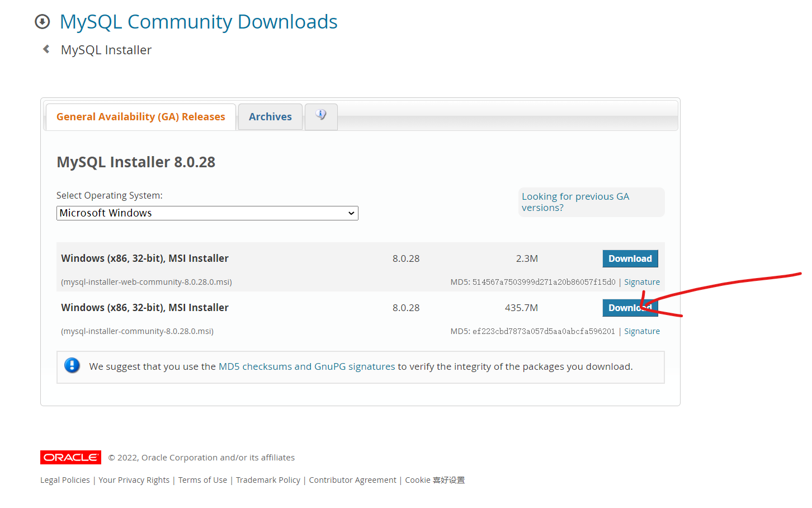Download the 435.7M full community installer
Image resolution: width=812 pixels, height=508 pixels.
click(630, 308)
